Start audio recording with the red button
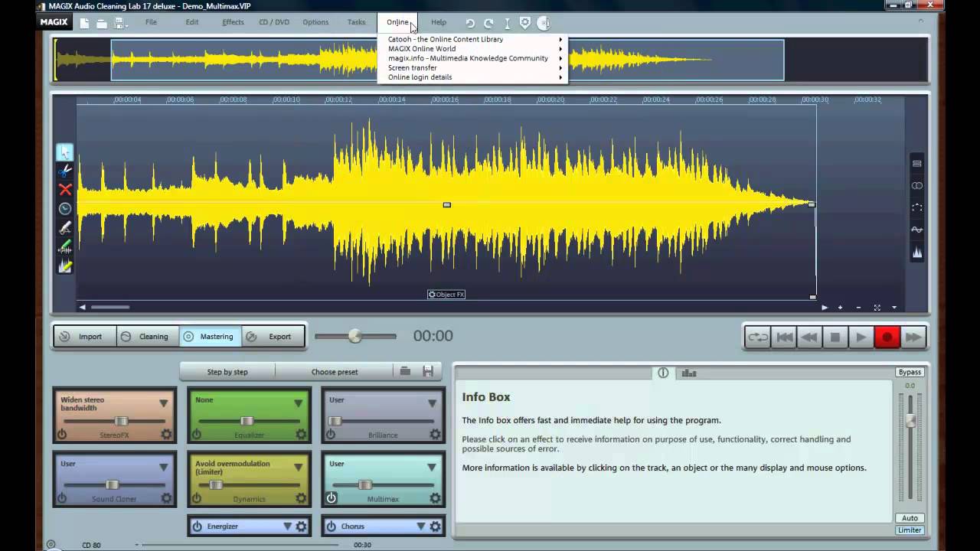The width and height of the screenshot is (980, 551). point(887,337)
